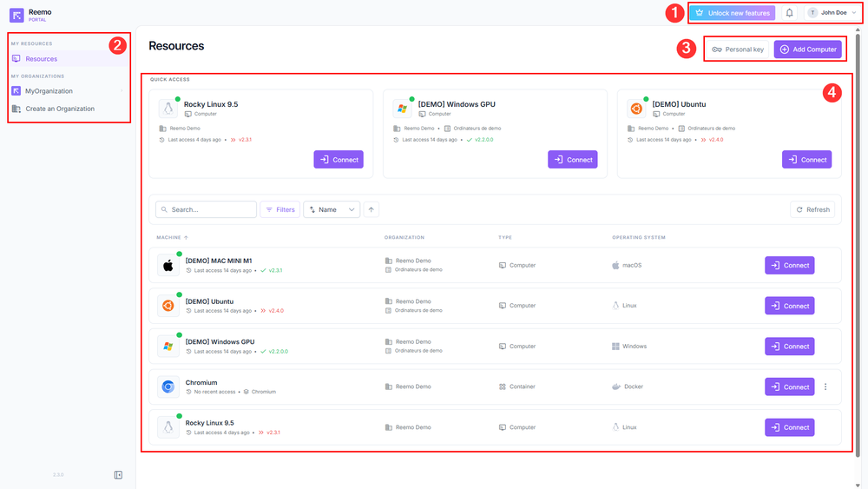Click the Refresh button
This screenshot has height=489, width=868.
point(812,209)
